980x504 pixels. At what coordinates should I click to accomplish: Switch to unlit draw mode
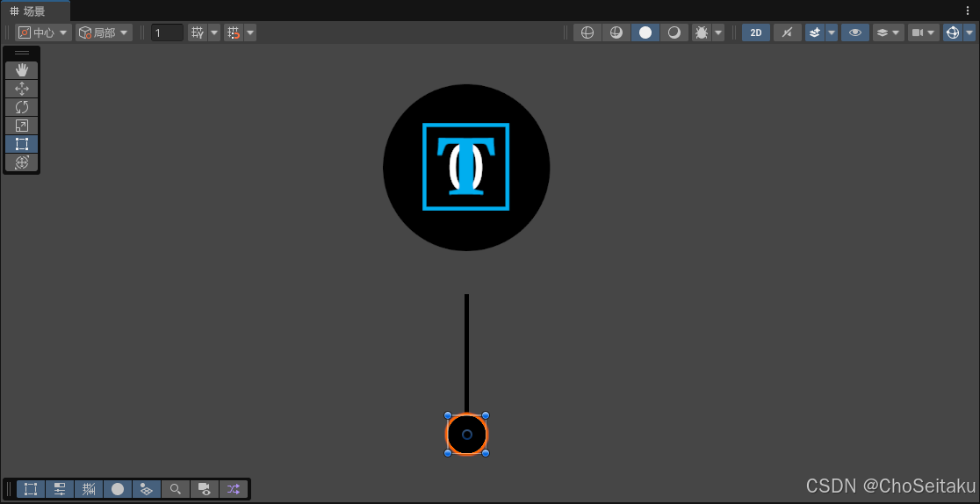point(645,32)
